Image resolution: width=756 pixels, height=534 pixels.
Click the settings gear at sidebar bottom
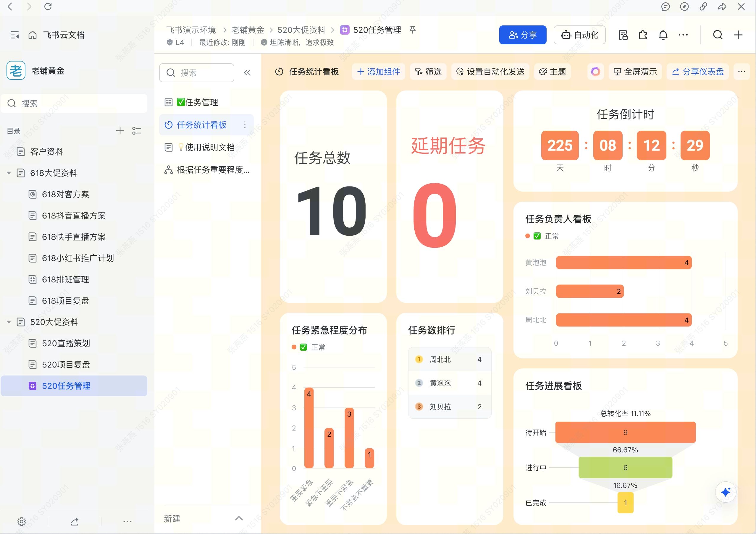21,522
